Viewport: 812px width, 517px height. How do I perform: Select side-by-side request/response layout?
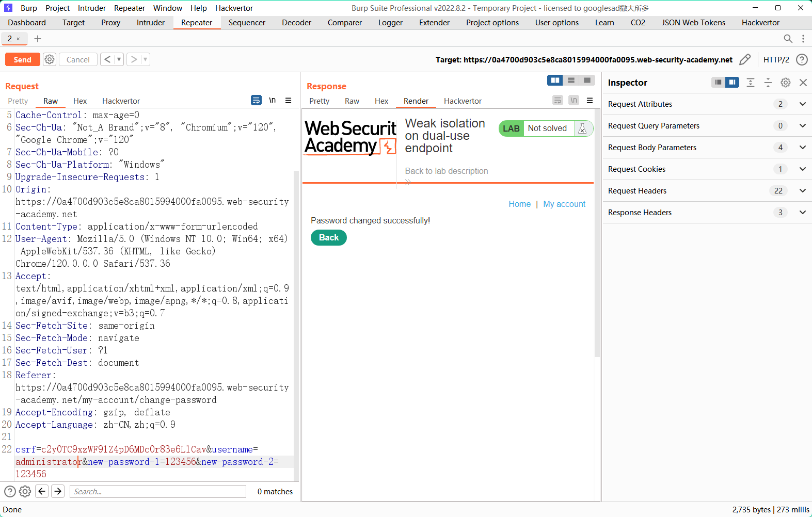(555, 80)
